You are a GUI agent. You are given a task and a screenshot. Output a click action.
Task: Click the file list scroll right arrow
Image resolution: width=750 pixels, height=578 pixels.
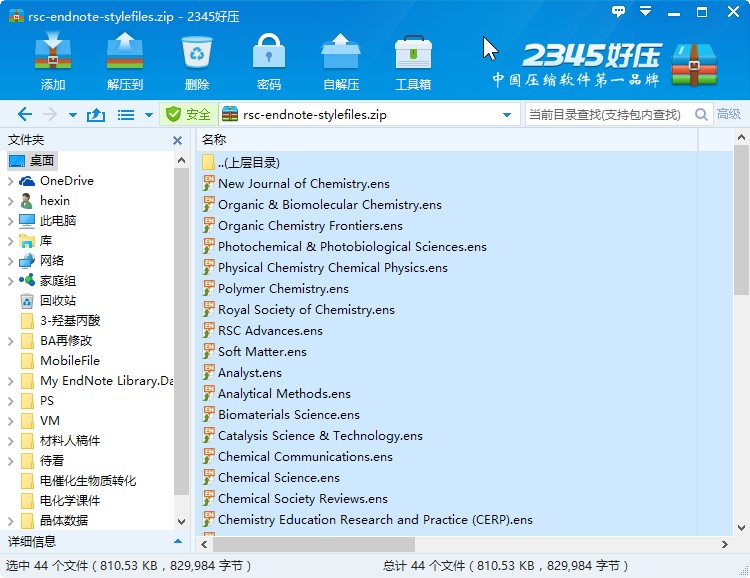(x=725, y=545)
